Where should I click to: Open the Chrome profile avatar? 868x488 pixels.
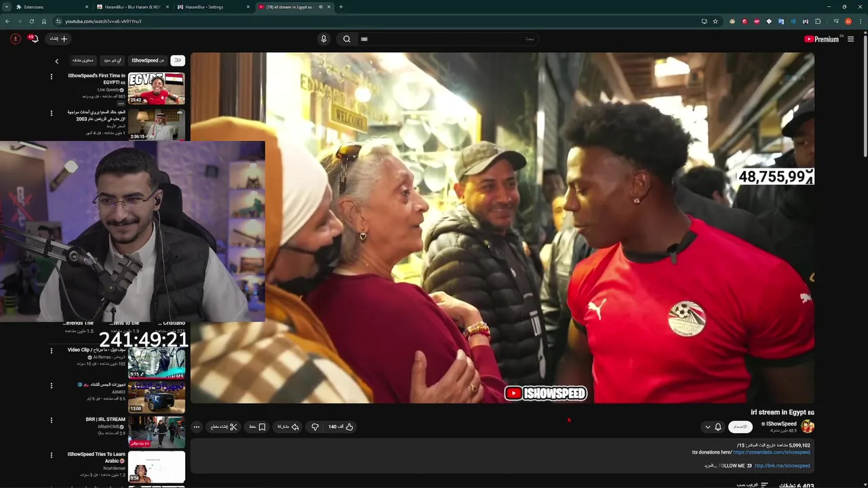(848, 21)
